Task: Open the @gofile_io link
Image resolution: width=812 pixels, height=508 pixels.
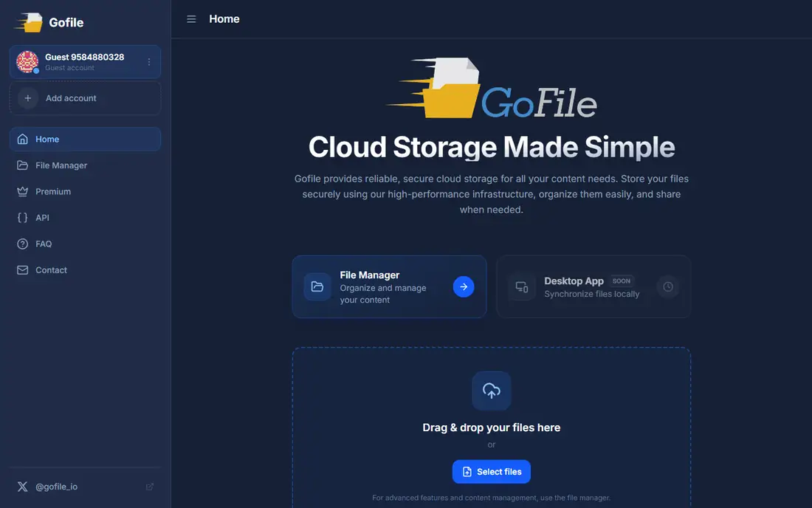Action: [56, 487]
